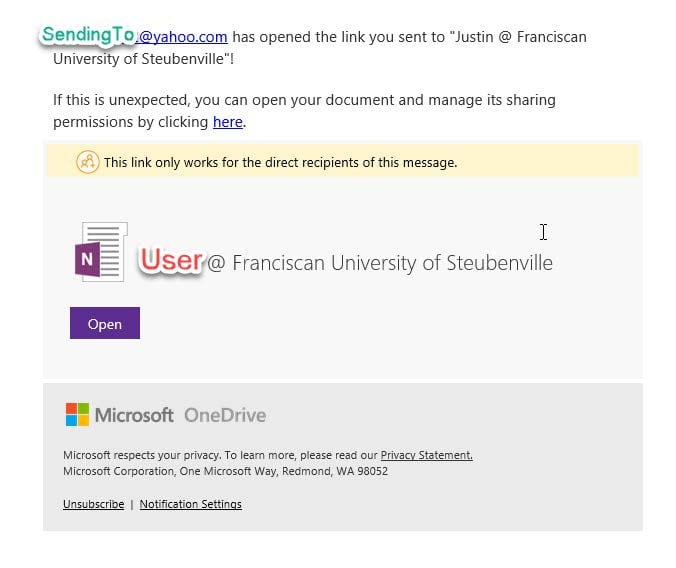Open Notification Settings link

click(x=191, y=504)
